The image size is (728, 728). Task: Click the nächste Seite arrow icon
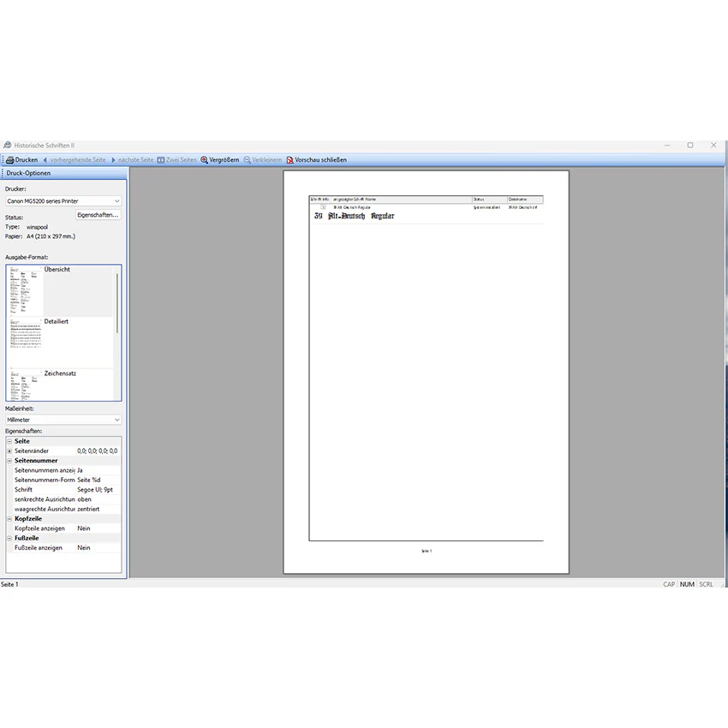pos(113,159)
